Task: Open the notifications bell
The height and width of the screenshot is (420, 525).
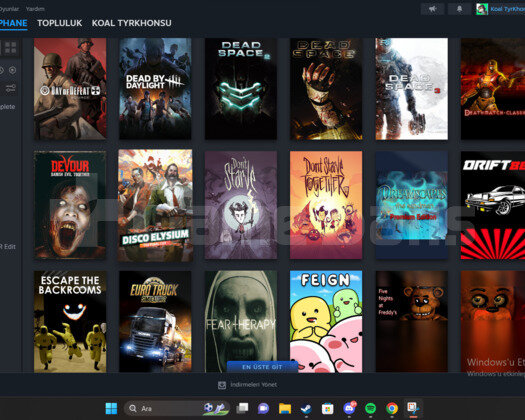Action: tap(459, 9)
